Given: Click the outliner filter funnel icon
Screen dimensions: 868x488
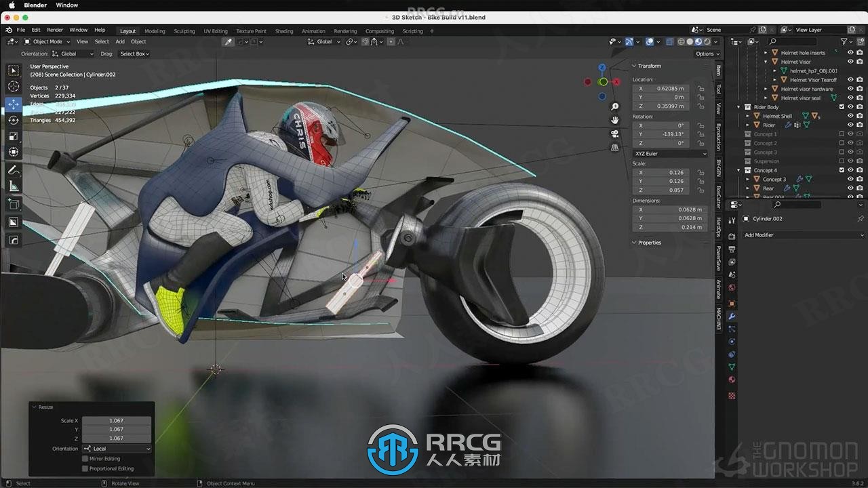Looking at the screenshot, I should [x=845, y=41].
